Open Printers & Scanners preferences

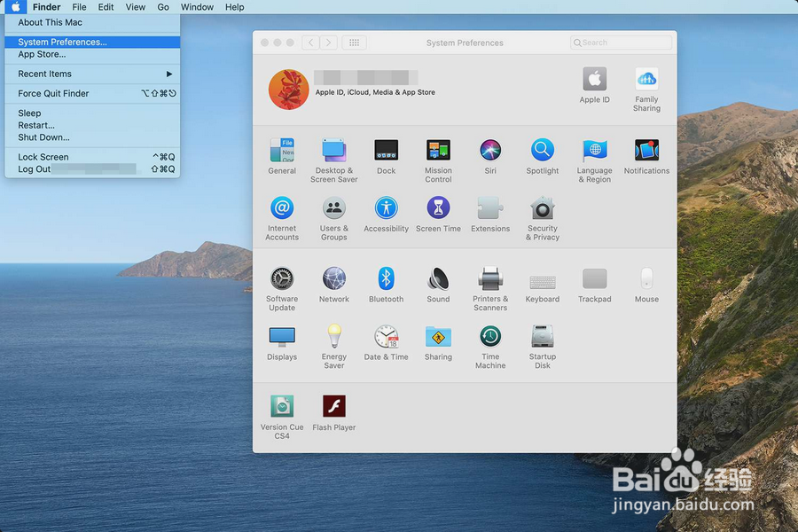pyautogui.click(x=490, y=288)
